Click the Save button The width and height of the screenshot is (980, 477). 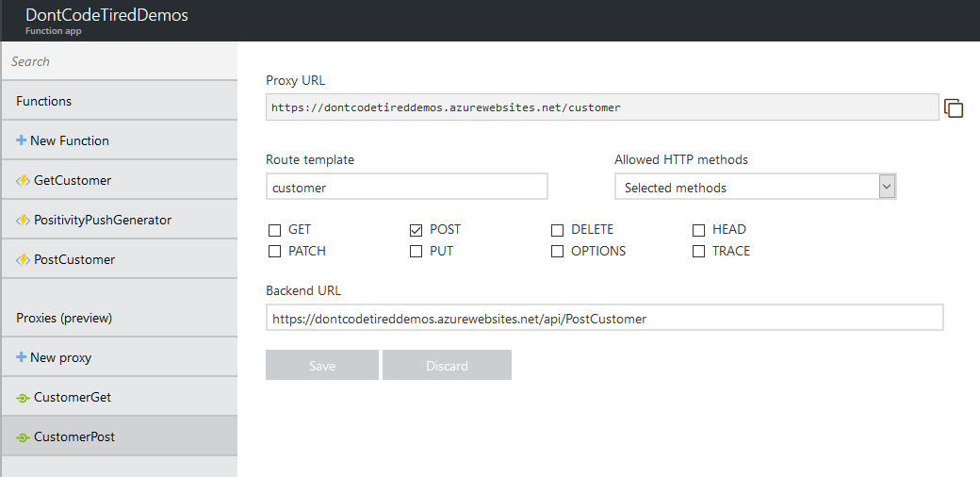point(322,365)
